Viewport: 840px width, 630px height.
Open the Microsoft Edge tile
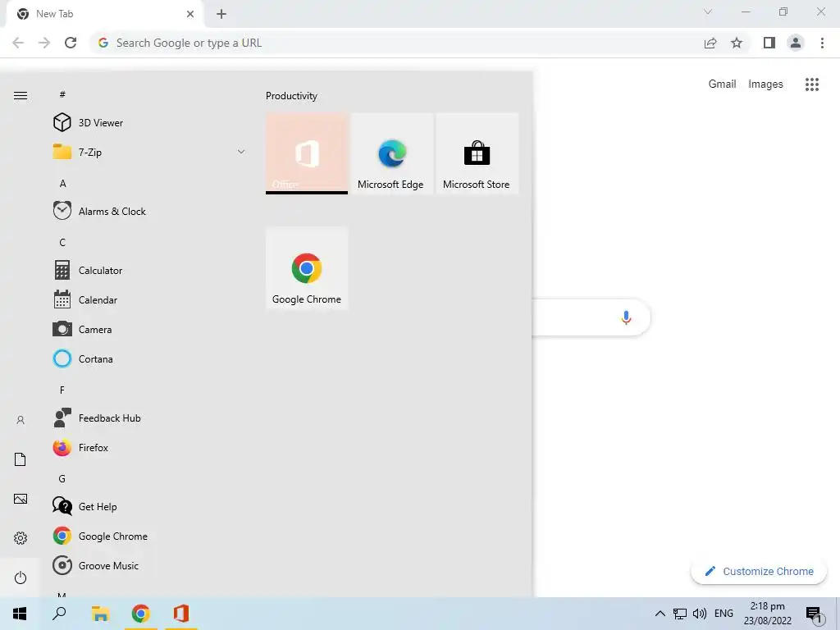[391, 153]
